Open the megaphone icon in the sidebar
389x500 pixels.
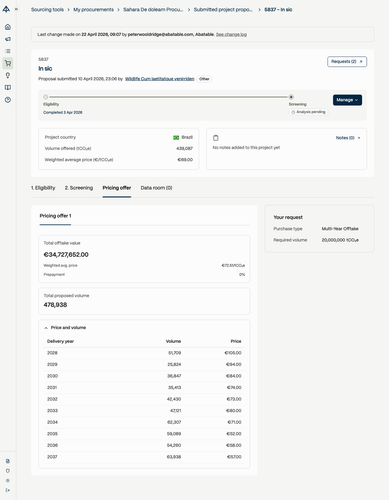(x=8, y=39)
